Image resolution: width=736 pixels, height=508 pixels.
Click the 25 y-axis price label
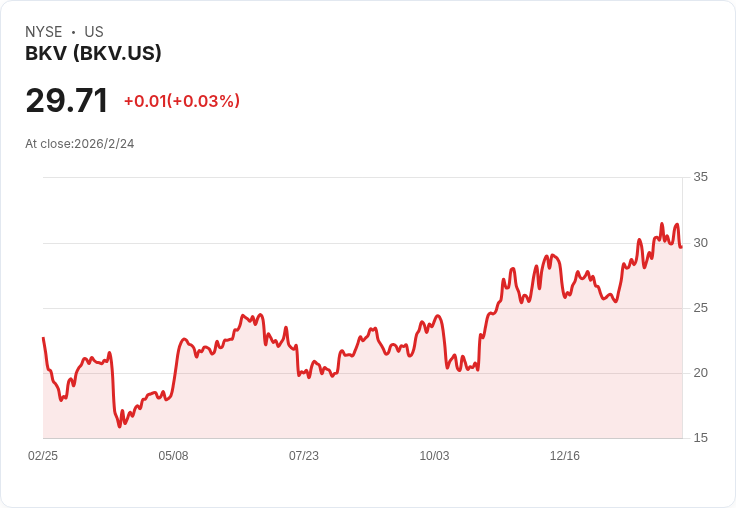700,308
